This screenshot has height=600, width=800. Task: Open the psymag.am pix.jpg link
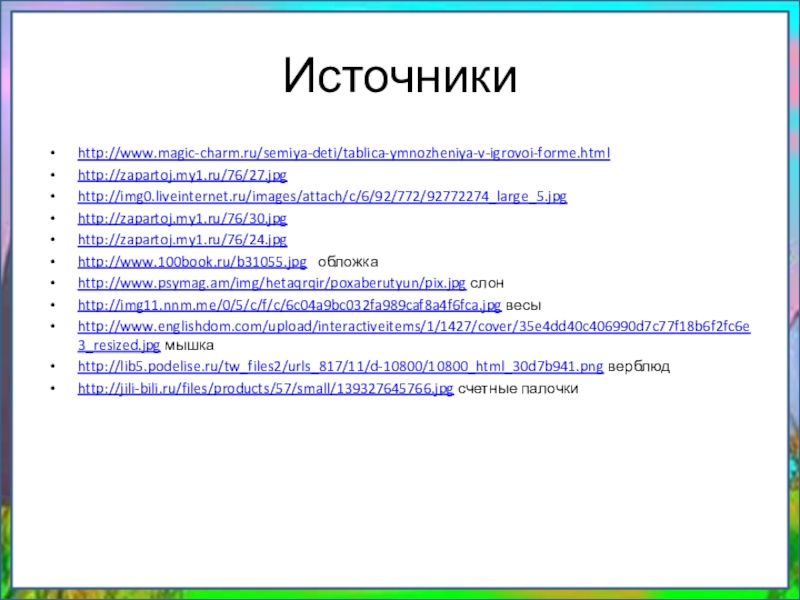click(271, 283)
